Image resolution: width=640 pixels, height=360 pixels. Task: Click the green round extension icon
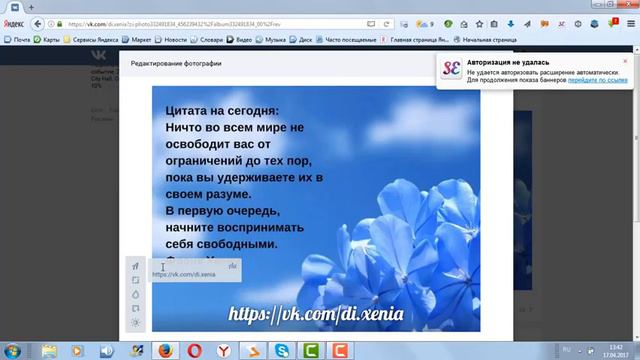(448, 24)
